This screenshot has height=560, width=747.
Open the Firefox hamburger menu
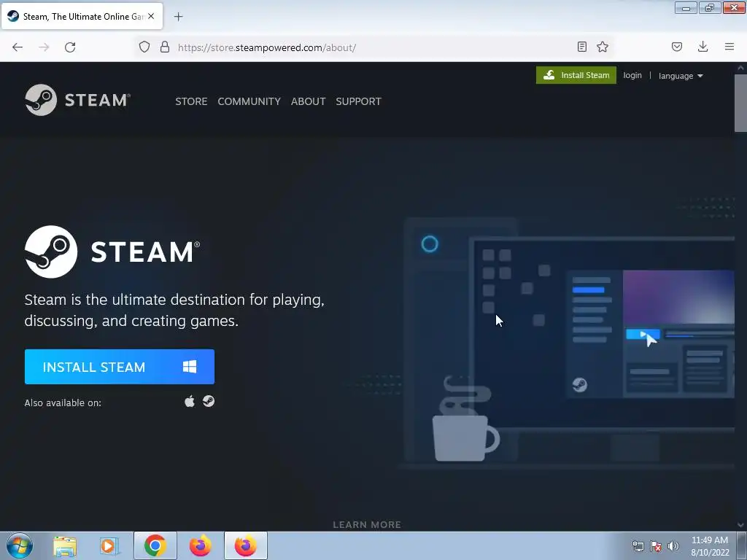click(x=729, y=47)
